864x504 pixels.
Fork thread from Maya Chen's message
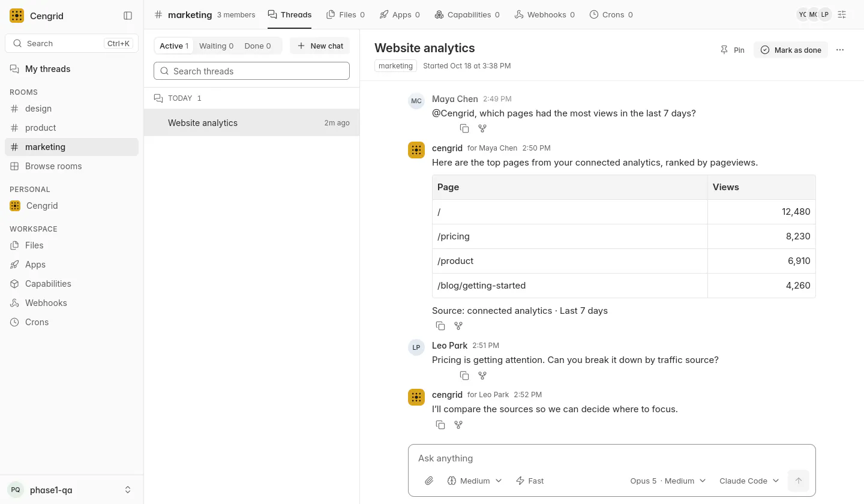[x=482, y=128]
